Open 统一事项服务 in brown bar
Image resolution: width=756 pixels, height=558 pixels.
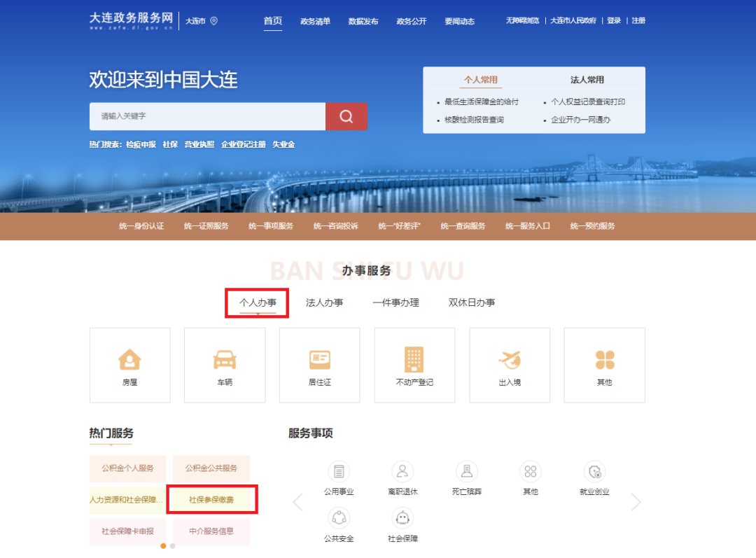270,225
